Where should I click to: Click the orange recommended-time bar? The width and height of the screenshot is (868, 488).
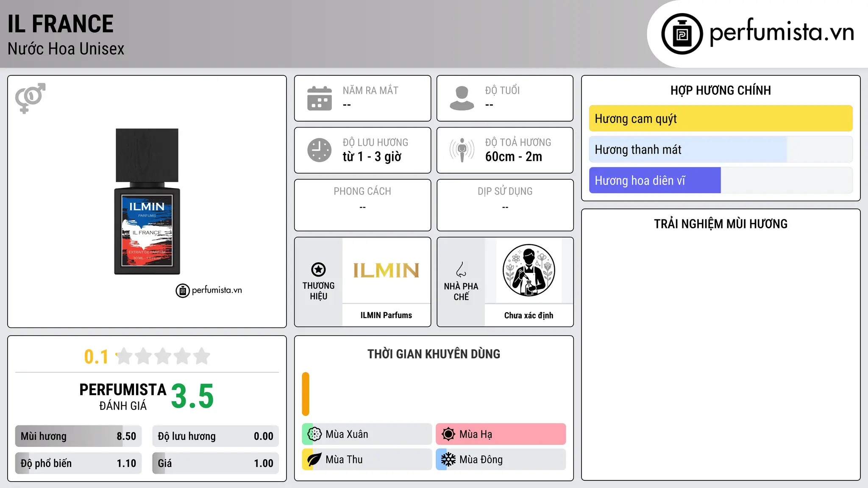pos(306,394)
